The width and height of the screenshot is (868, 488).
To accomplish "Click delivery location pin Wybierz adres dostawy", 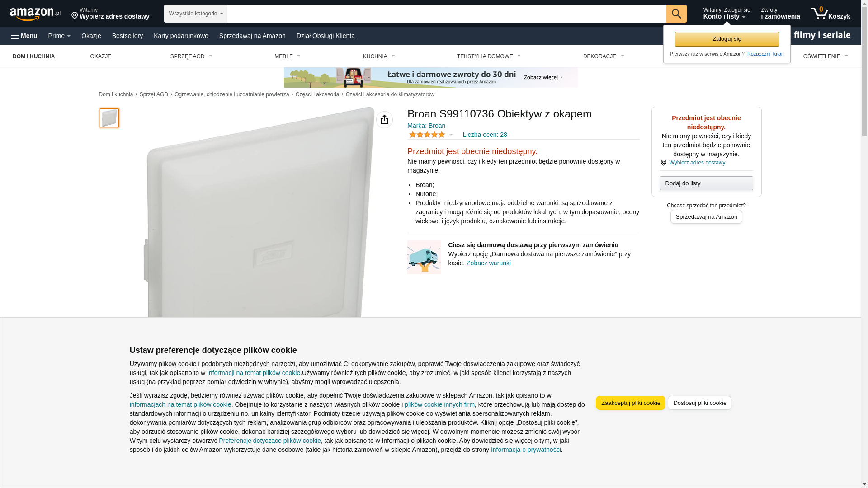I will (x=110, y=14).
